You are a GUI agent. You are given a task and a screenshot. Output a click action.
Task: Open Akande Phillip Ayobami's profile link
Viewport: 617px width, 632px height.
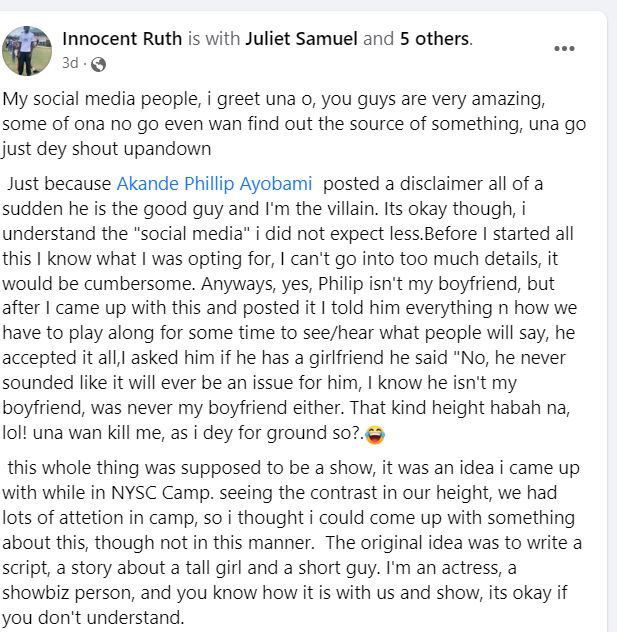coord(214,184)
